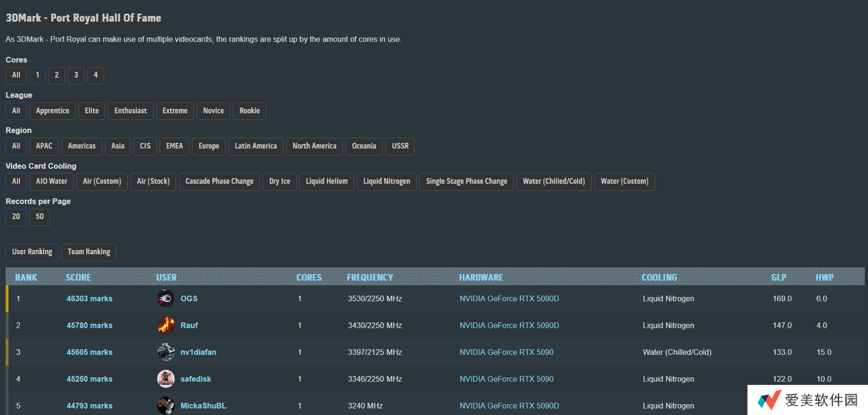The width and height of the screenshot is (868, 415).
Task: Sort table by SCORE column
Action: 78,277
